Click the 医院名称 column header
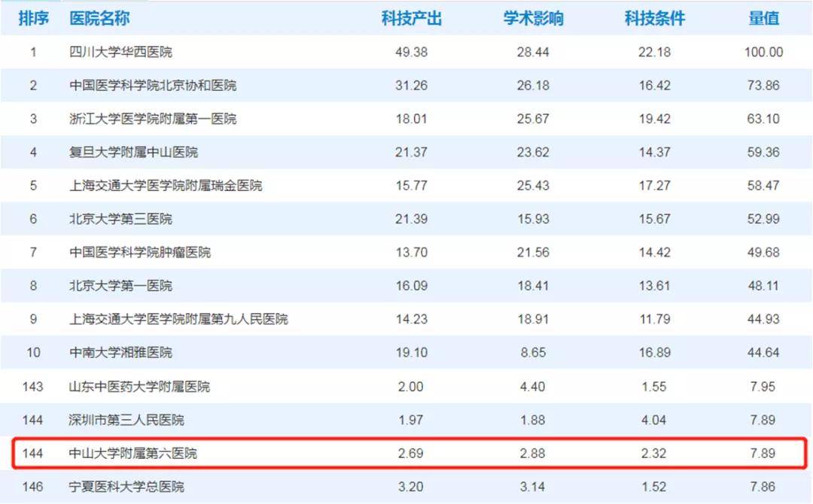 (x=99, y=19)
